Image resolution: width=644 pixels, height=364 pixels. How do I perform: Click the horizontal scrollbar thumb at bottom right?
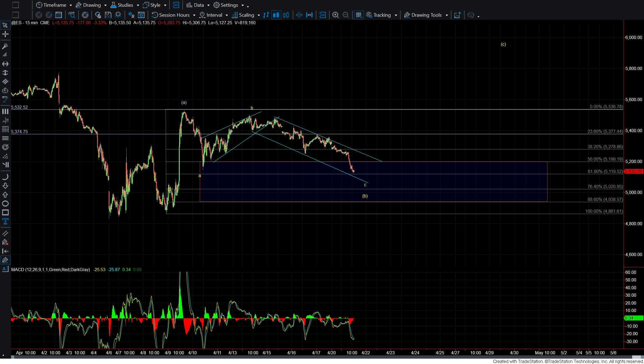point(636,357)
